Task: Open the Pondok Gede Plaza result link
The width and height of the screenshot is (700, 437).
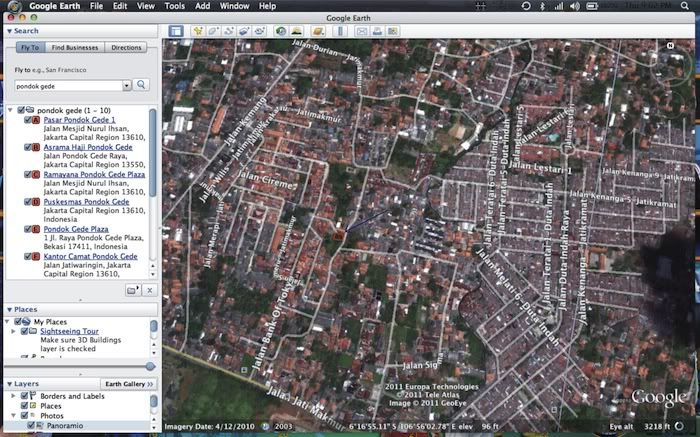Action: tap(76, 229)
